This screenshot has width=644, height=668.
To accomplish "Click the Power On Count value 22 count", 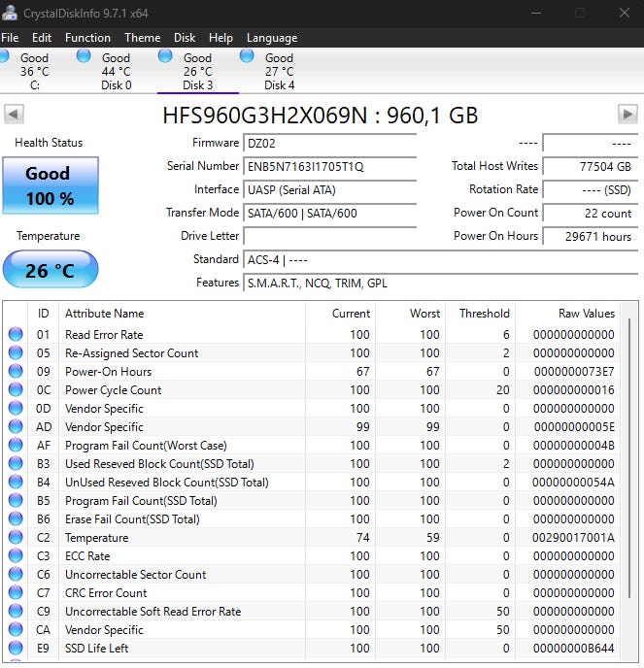I will click(591, 213).
